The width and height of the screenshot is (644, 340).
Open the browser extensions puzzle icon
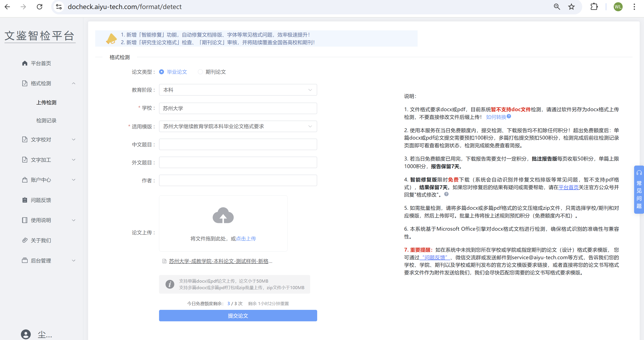point(594,7)
